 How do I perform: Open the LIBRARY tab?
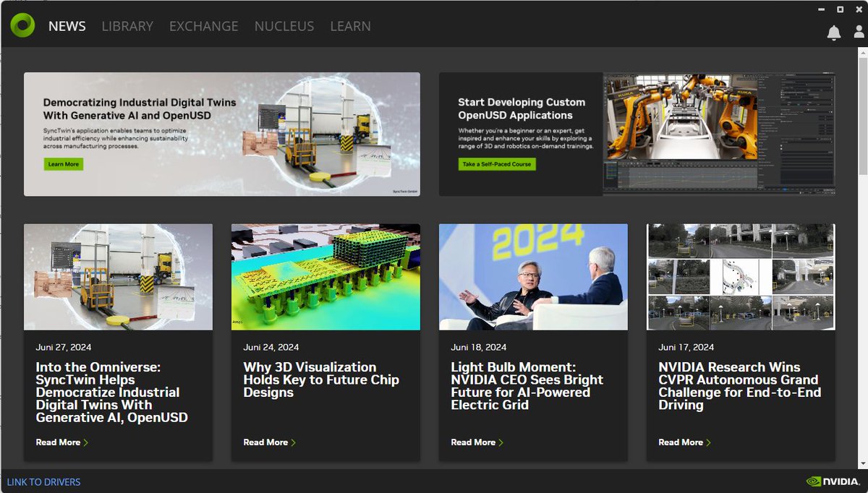pos(127,26)
